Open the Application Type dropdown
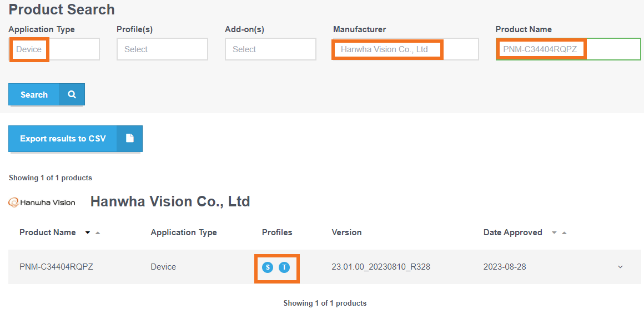This screenshot has width=644, height=314. pyautogui.click(x=54, y=49)
